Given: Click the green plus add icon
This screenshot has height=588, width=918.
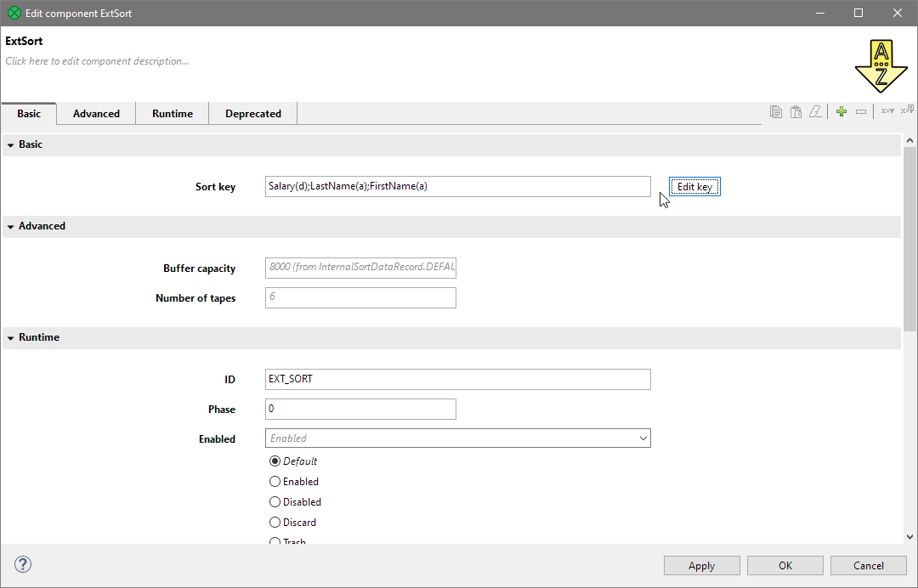Looking at the screenshot, I should click(841, 111).
